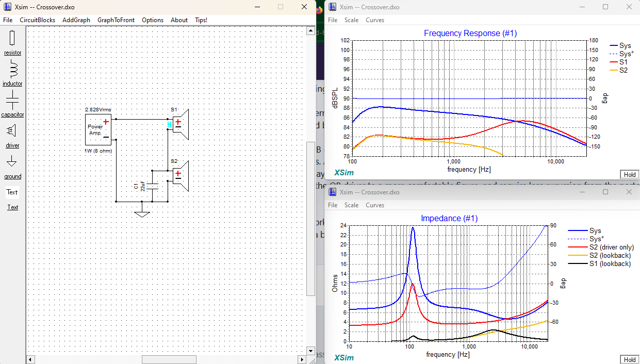The height and width of the screenshot is (364, 640).
Task: Click the boxed Text tool
Action: 12,192
